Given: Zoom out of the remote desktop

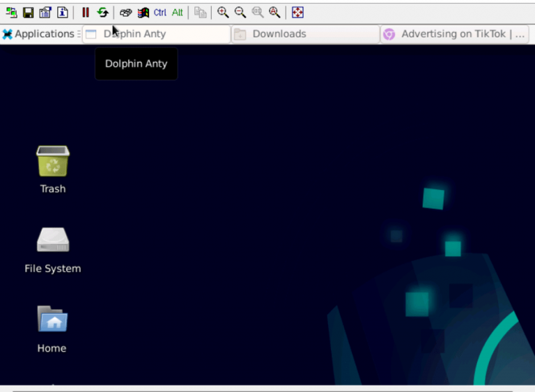Looking at the screenshot, I should (x=240, y=13).
